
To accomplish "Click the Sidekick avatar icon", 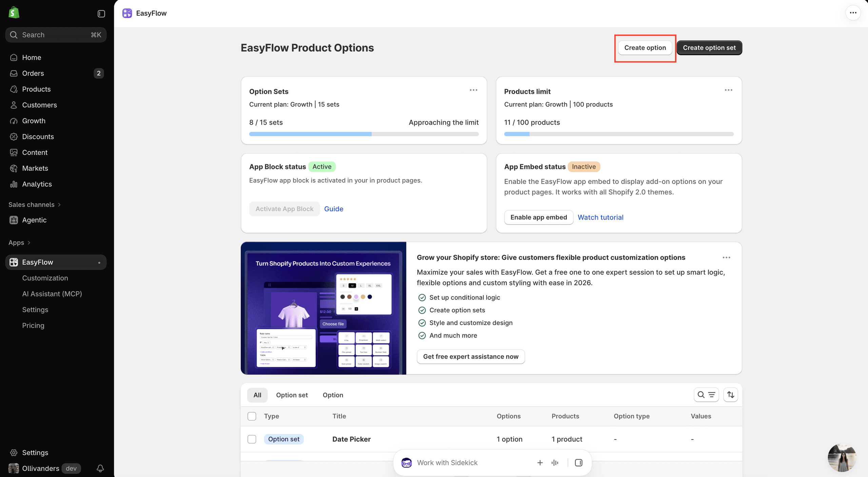I will [407, 462].
